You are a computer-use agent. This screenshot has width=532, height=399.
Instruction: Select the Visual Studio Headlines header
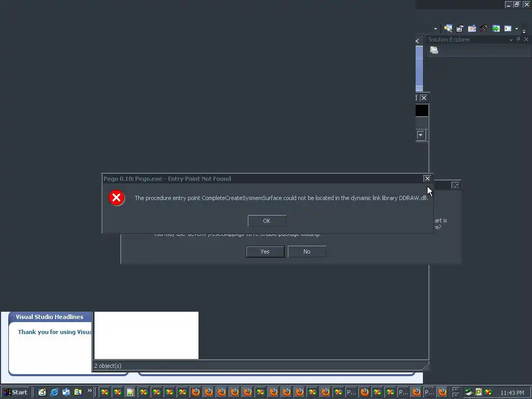coord(49,317)
